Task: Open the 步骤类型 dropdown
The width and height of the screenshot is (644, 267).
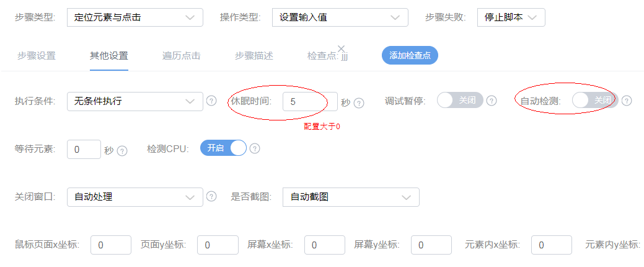Action: coord(135,17)
